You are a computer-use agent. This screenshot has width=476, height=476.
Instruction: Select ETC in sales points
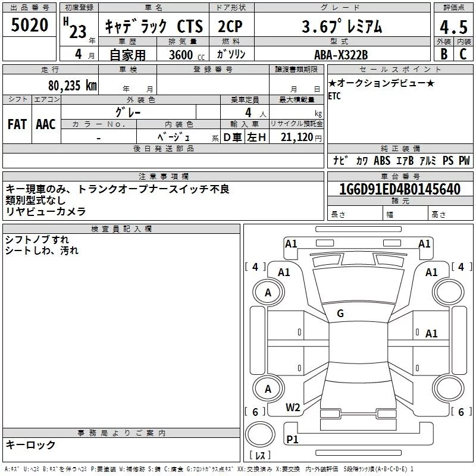(334, 96)
